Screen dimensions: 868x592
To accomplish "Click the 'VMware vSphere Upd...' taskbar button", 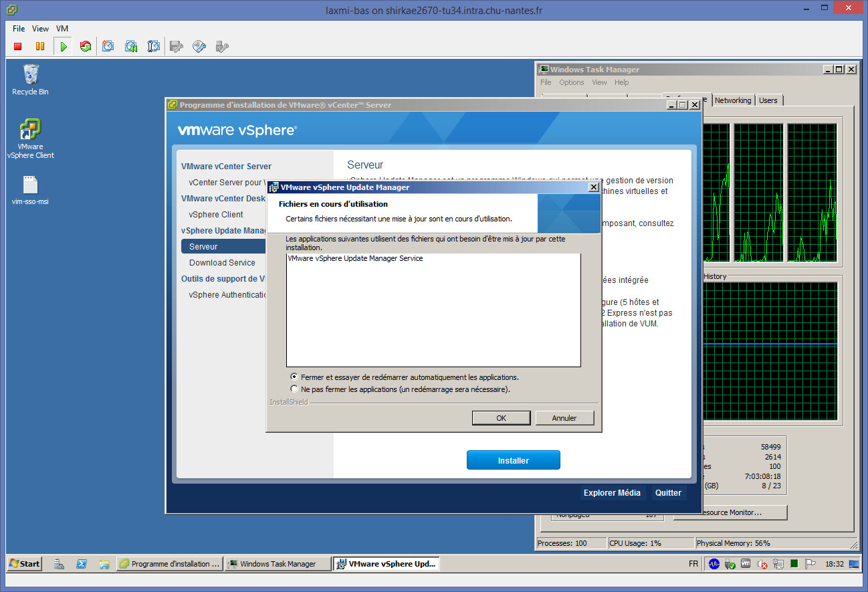I will pyautogui.click(x=386, y=564).
